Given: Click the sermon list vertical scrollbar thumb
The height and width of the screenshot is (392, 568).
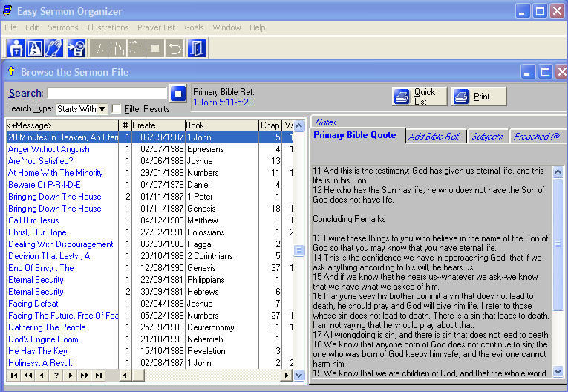Looking at the screenshot, I should tap(299, 250).
